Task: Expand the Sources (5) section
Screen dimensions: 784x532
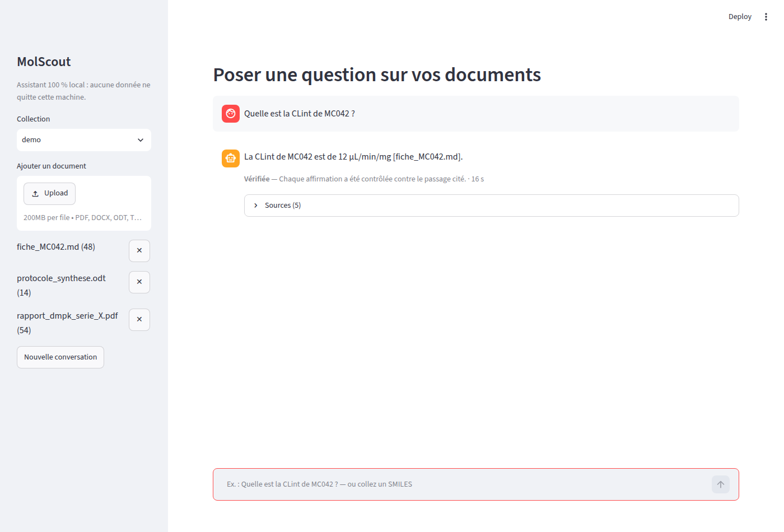Action: point(492,206)
